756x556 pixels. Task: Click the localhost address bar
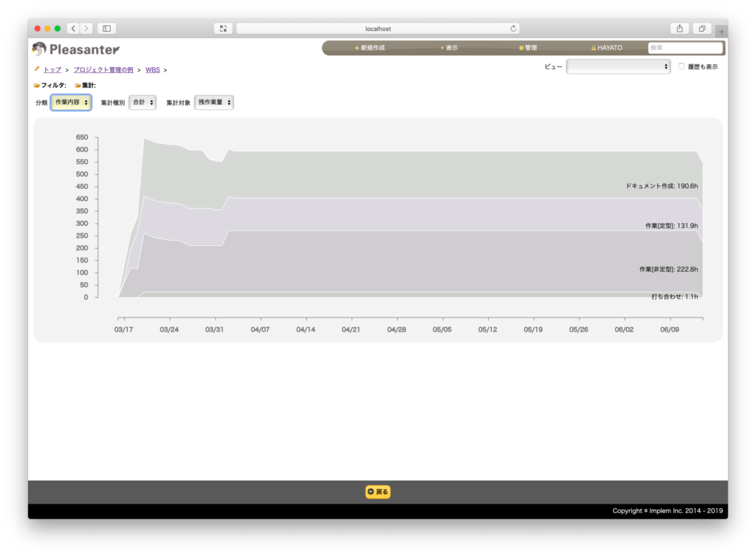[x=378, y=29]
